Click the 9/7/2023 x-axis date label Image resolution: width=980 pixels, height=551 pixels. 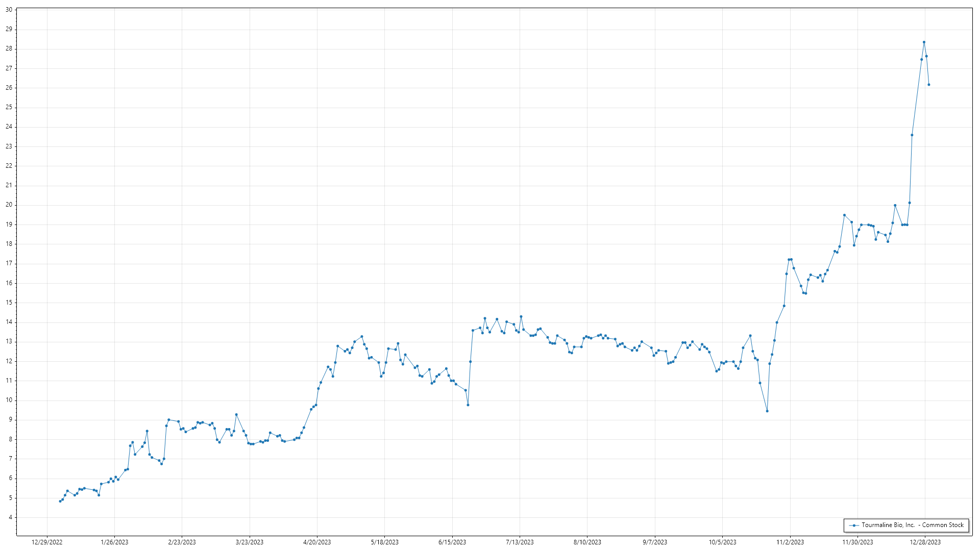coord(655,542)
